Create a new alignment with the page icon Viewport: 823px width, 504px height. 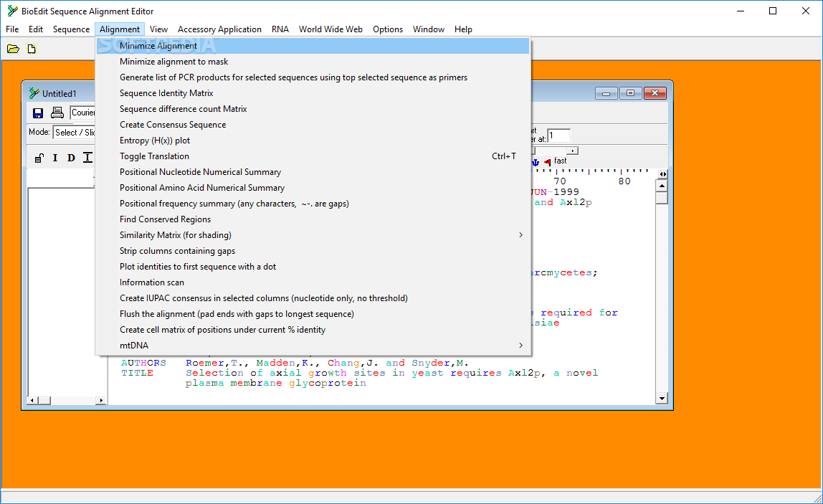coord(32,49)
